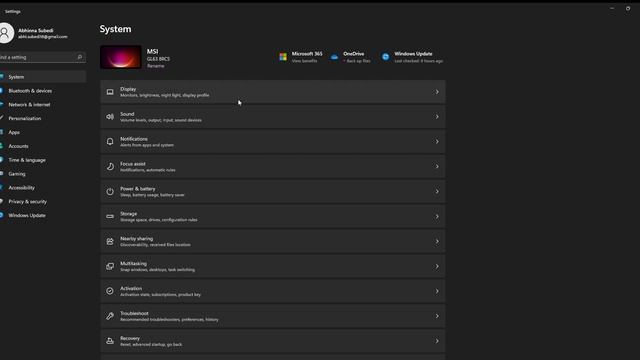Open Gaming settings section
The height and width of the screenshot is (360, 640).
[x=43, y=174]
